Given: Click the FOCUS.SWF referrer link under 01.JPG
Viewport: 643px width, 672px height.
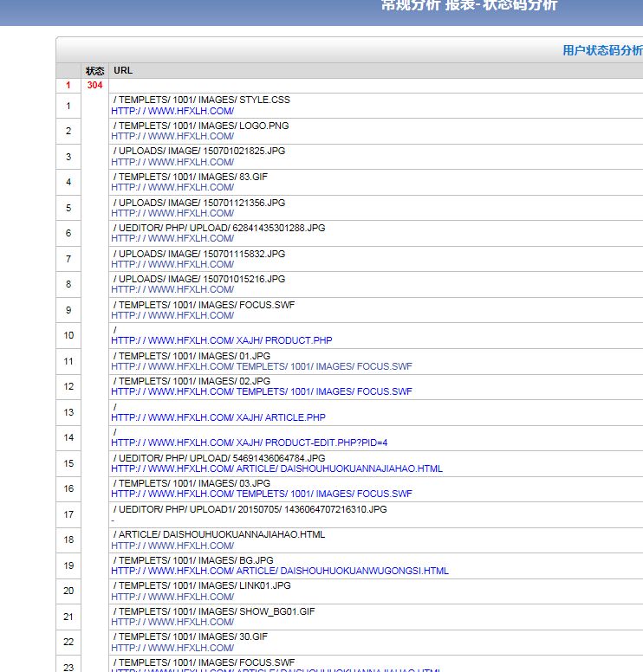Looking at the screenshot, I should [261, 366].
